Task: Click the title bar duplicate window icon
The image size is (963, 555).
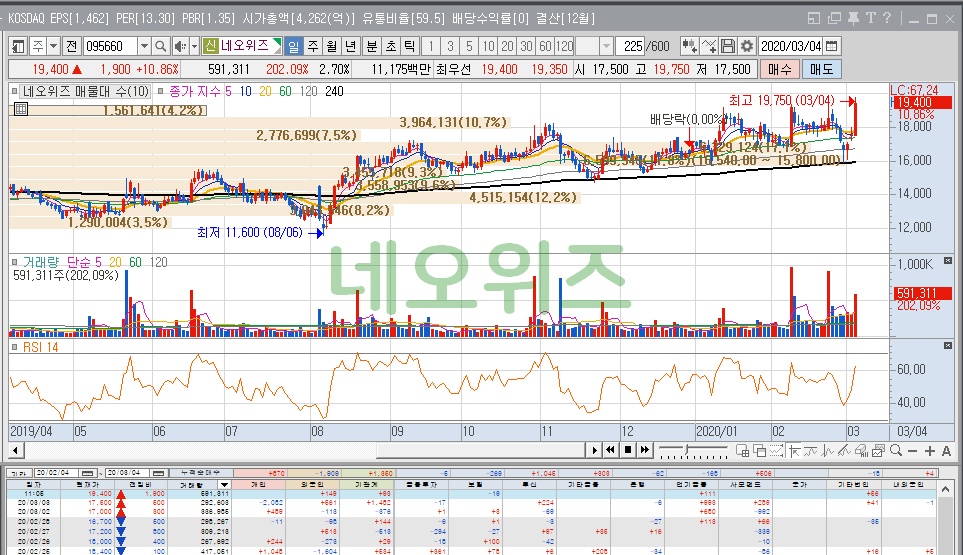Action: [x=834, y=18]
